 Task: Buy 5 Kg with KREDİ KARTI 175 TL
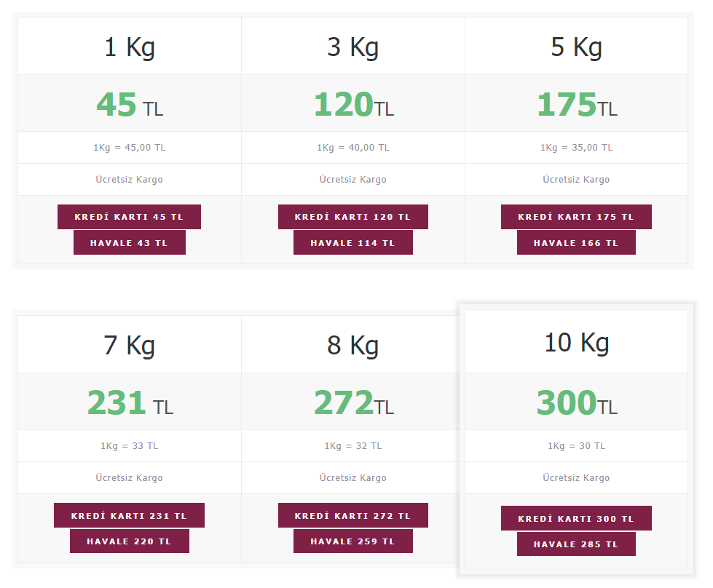(x=576, y=217)
